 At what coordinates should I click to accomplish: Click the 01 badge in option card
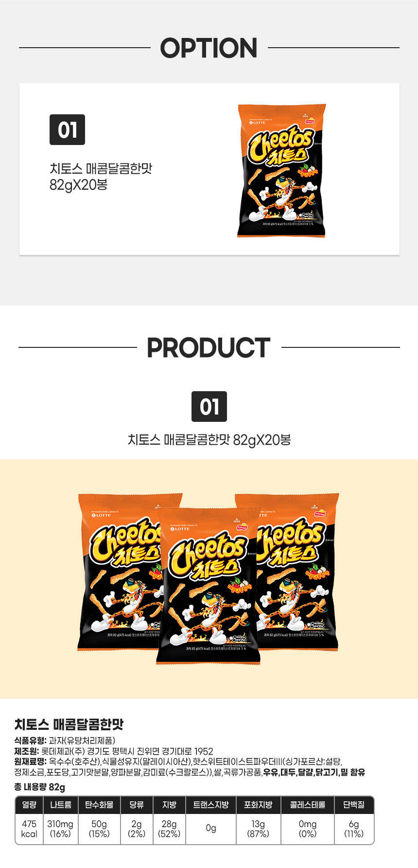[67, 130]
